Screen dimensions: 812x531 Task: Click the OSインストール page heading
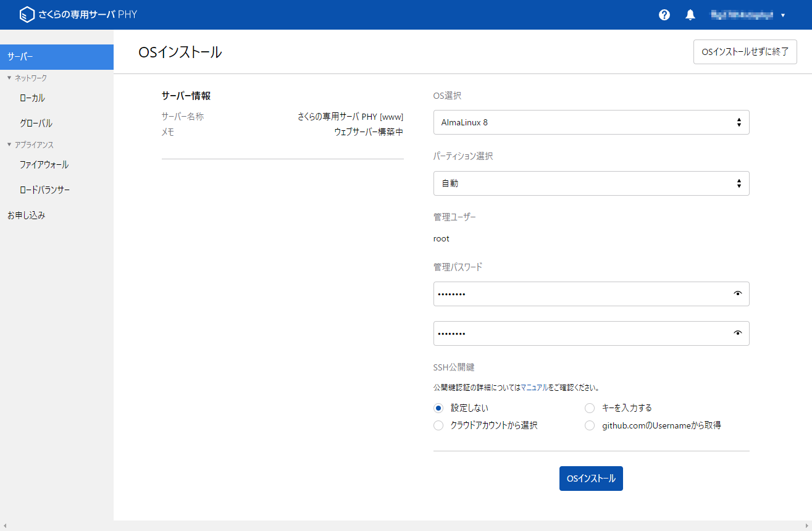click(180, 52)
